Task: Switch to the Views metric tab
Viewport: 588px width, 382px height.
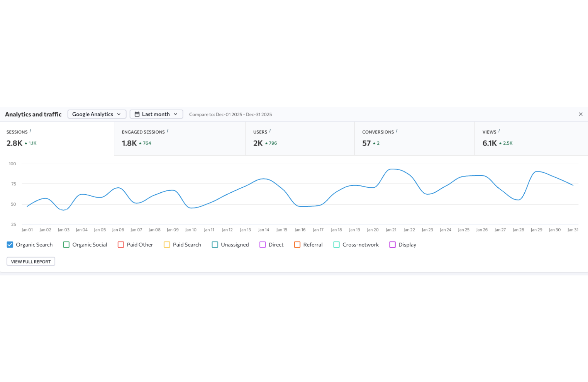Action: coord(531,139)
